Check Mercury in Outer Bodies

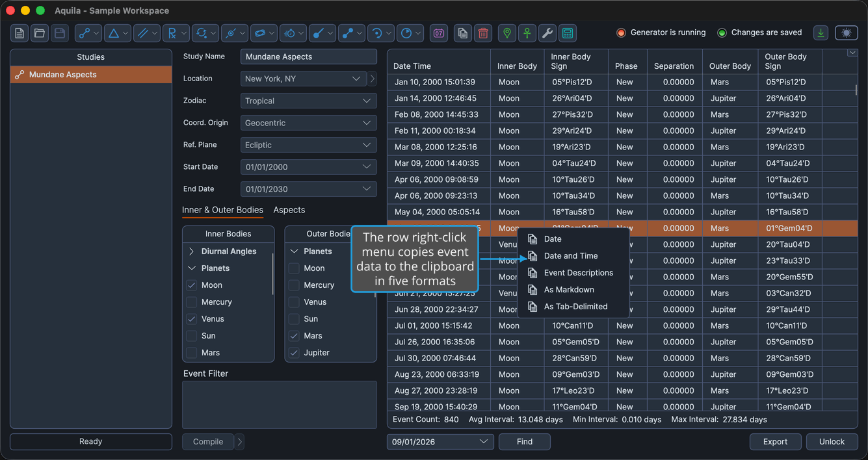click(x=294, y=285)
